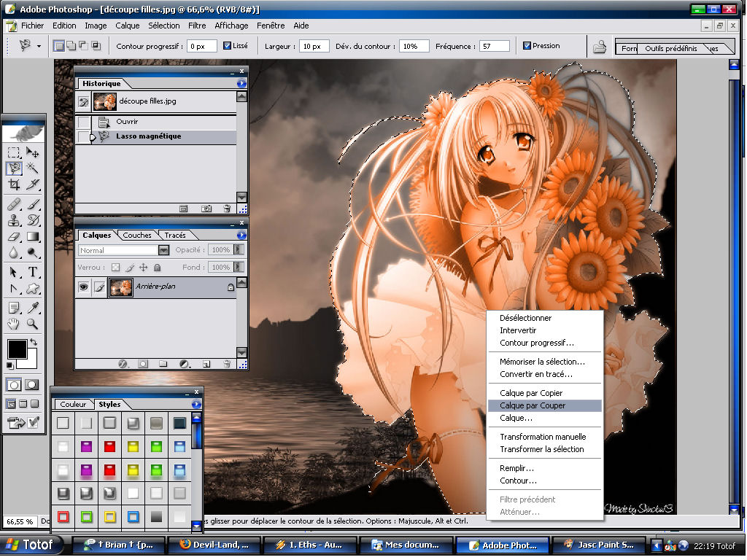The width and height of the screenshot is (747, 560).
Task: Choose Transformer la sélection in context menu
Action: pyautogui.click(x=544, y=449)
